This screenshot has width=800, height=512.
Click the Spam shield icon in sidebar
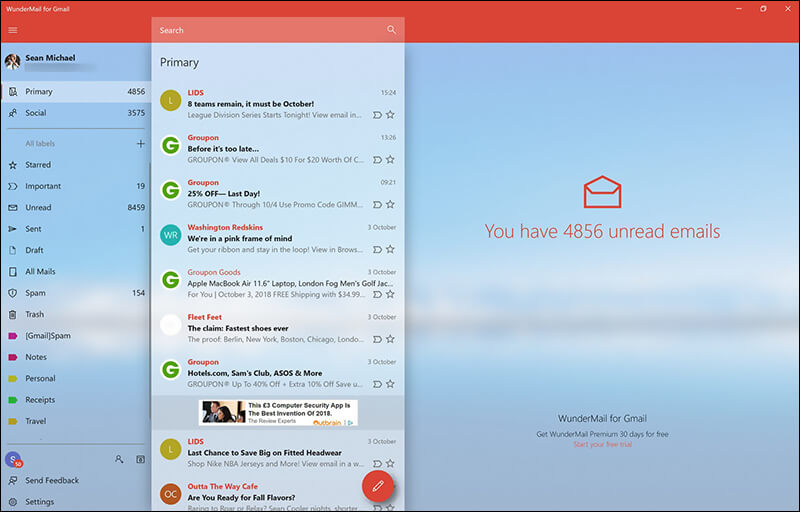(x=13, y=293)
